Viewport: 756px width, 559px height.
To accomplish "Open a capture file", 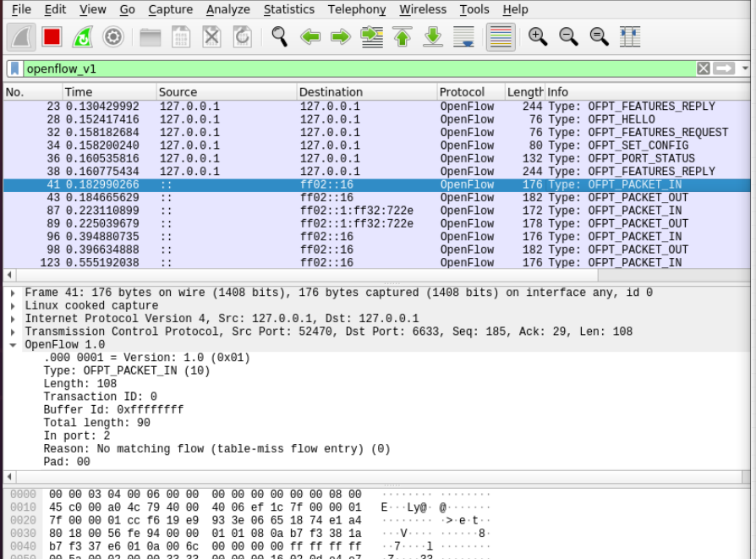I will click(x=150, y=36).
